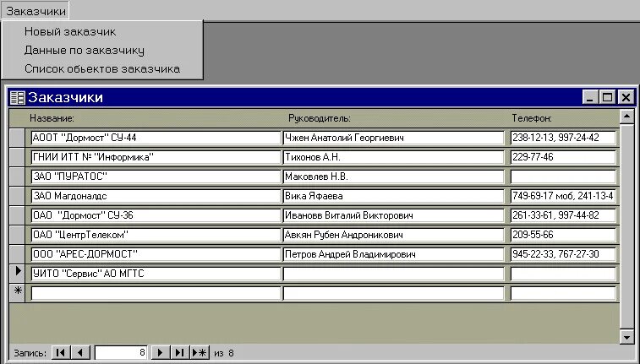640x364 pixels.
Task: Maximize the Заказчики form window
Action: [x=607, y=97]
